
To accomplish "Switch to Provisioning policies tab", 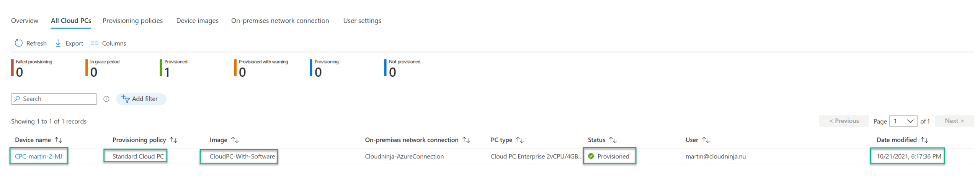I will [x=132, y=21].
